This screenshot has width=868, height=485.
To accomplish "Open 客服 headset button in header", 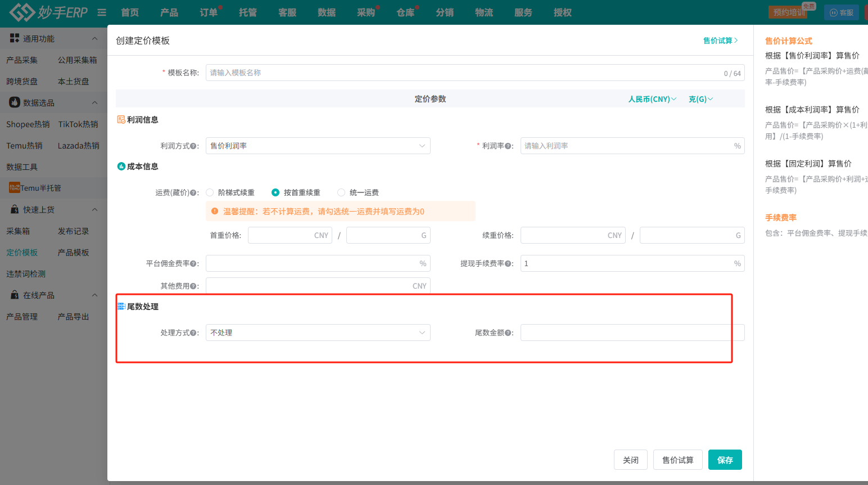I will click(x=841, y=12).
